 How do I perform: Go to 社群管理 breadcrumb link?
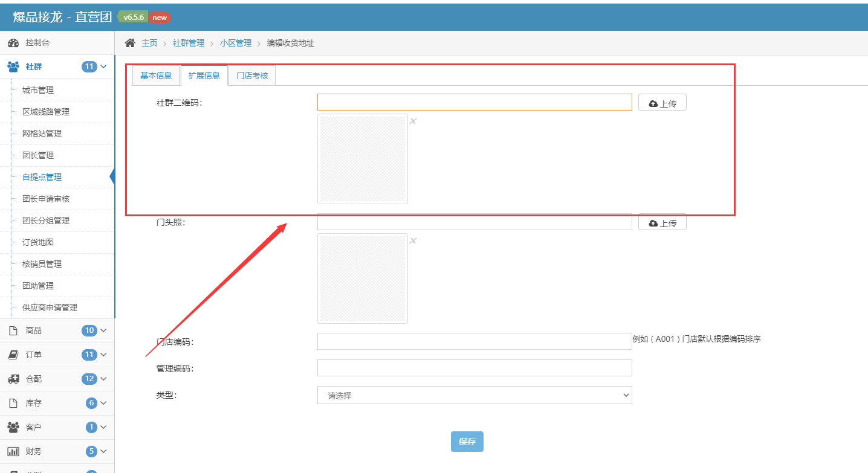189,43
